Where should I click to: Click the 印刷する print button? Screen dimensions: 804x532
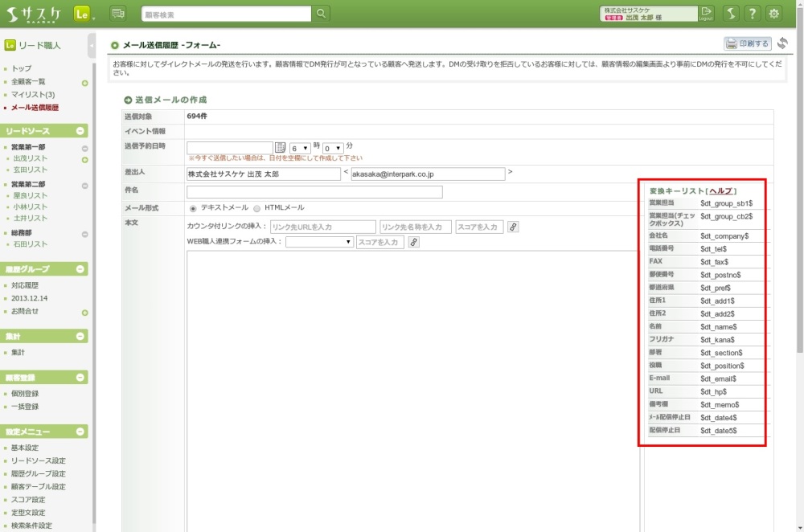(x=748, y=43)
